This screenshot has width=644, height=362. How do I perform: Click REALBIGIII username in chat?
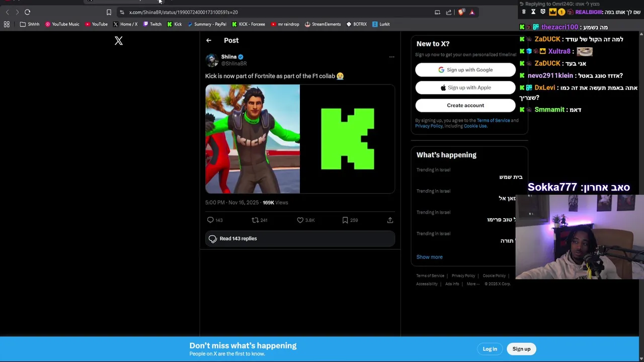(589, 12)
